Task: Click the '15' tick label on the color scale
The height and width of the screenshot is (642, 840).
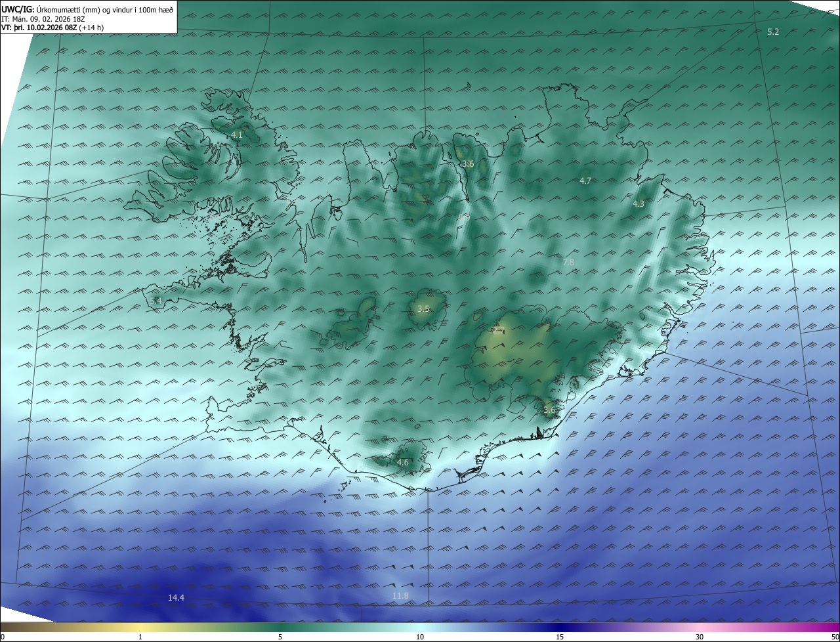Action: (x=560, y=637)
